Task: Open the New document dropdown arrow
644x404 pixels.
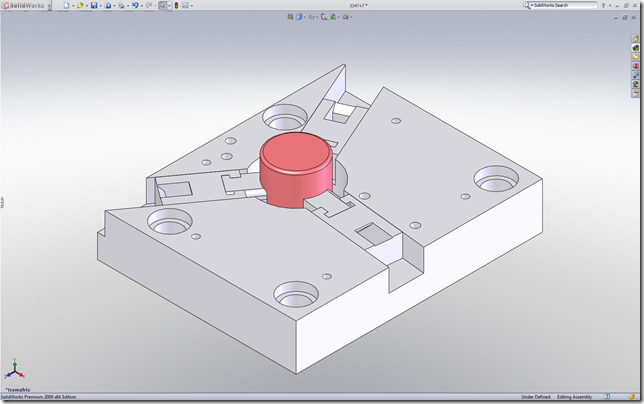Action: coord(73,6)
